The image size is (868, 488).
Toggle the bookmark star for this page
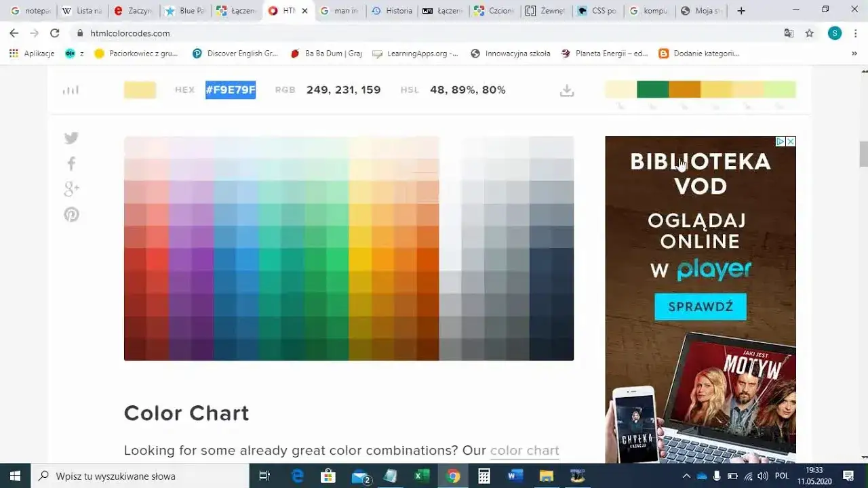[809, 33]
